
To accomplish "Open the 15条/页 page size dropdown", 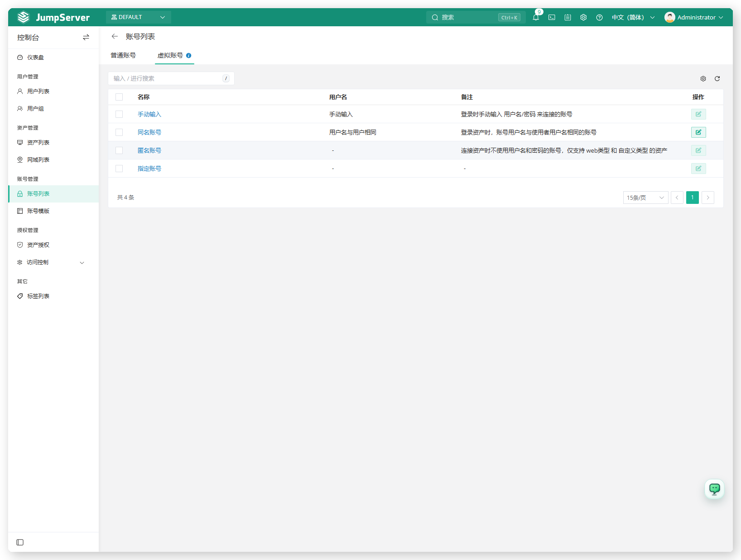I will pos(645,198).
